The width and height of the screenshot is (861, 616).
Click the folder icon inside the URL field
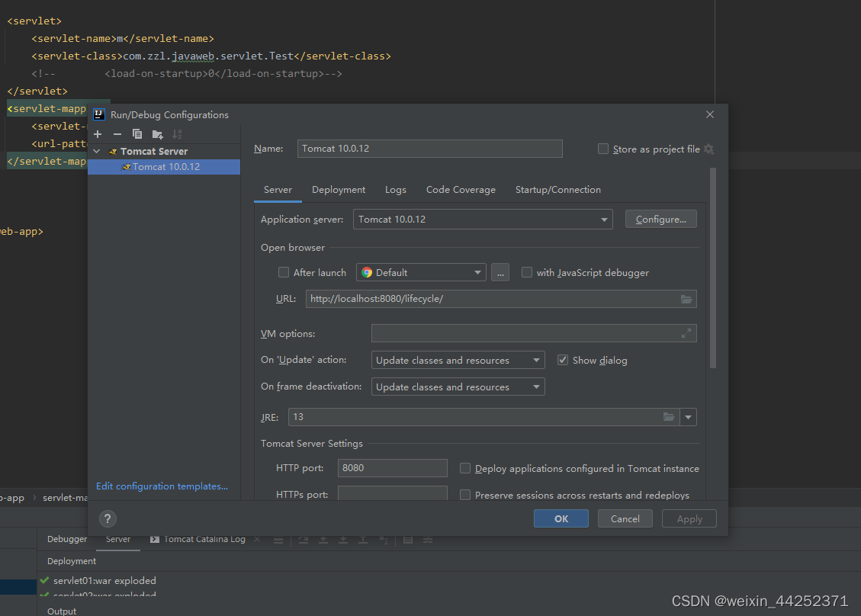(686, 299)
